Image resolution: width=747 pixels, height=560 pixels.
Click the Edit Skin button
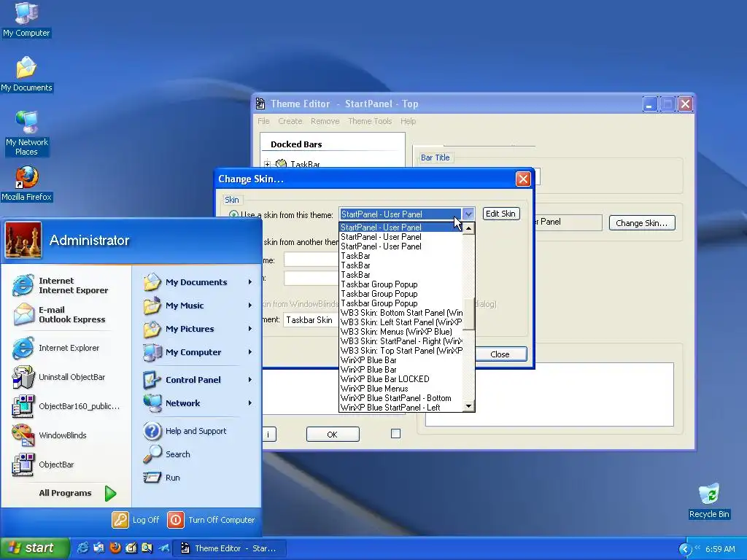(500, 214)
